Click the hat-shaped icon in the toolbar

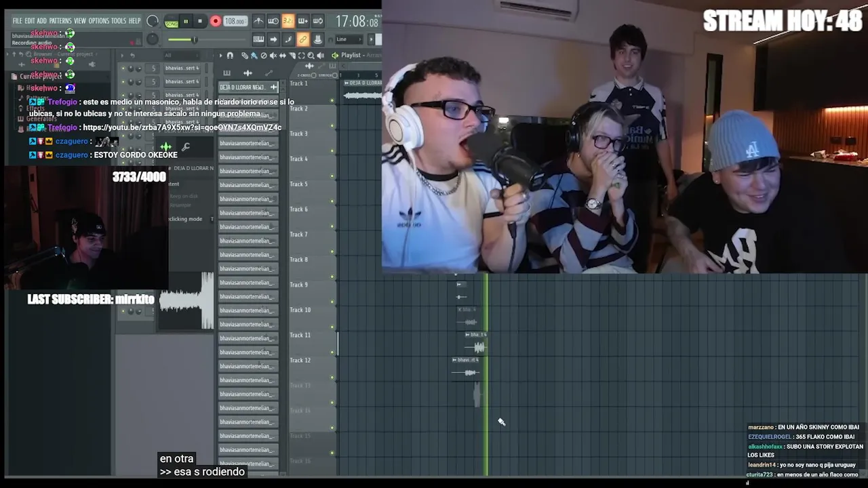pos(317,39)
